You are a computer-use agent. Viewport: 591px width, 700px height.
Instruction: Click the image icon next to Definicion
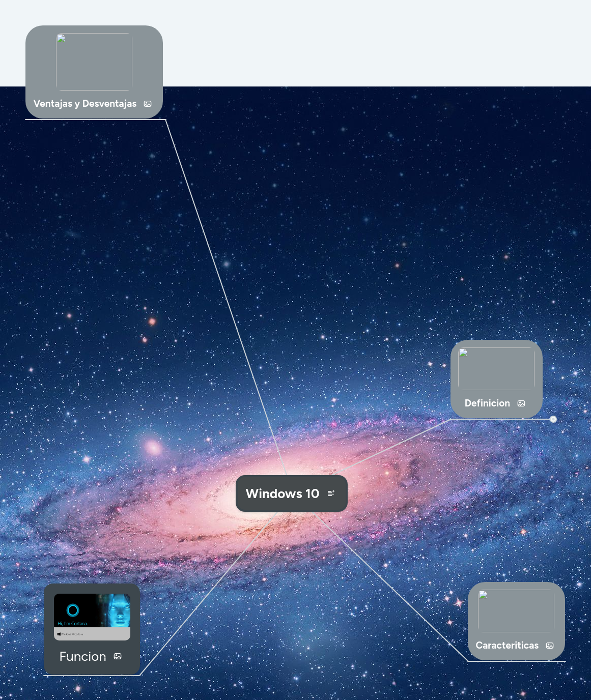[521, 403]
